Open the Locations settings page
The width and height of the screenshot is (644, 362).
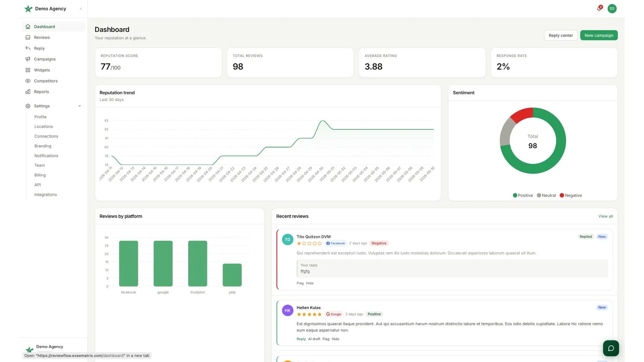(x=43, y=127)
